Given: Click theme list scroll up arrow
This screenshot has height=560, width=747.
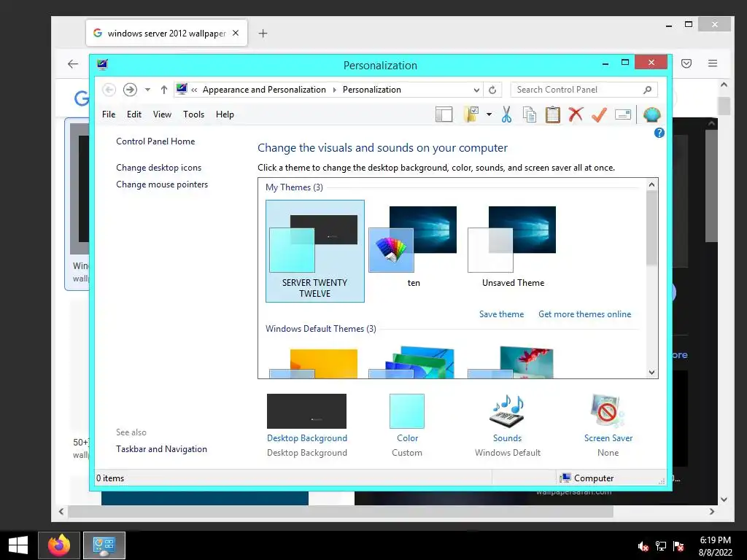Looking at the screenshot, I should click(x=651, y=184).
